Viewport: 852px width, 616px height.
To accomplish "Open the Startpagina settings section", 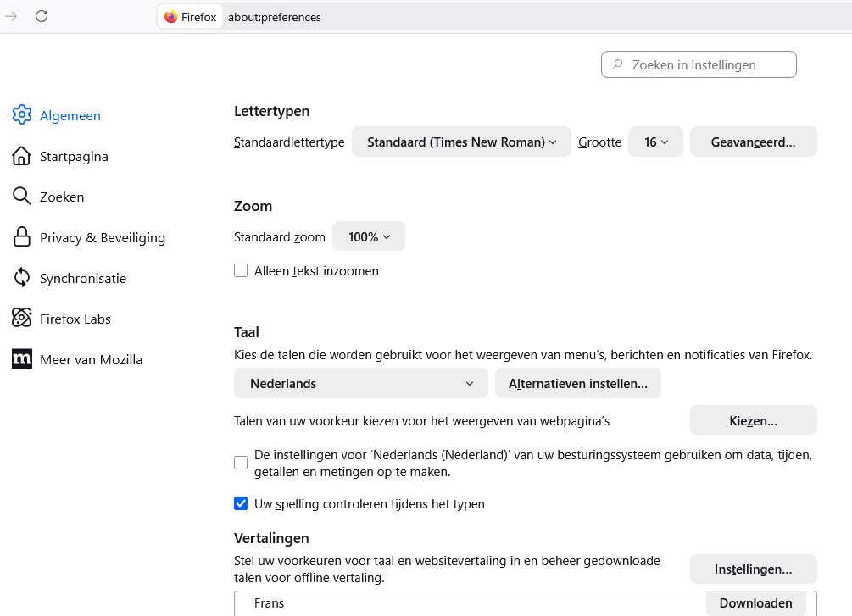I will click(74, 156).
